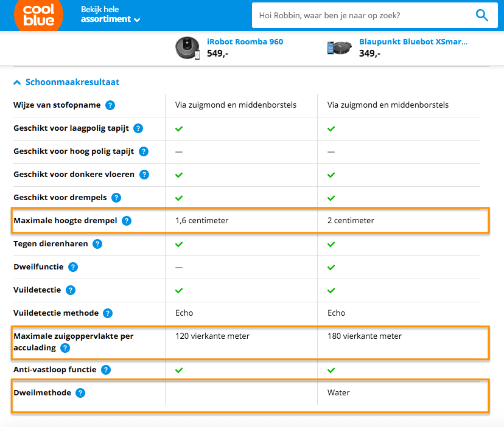504x427 pixels.
Task: Select the Water value in Dweilmethode row
Action: 338,392
